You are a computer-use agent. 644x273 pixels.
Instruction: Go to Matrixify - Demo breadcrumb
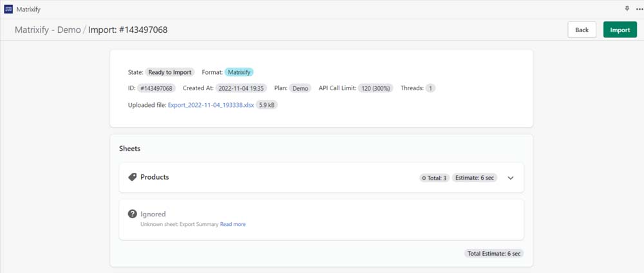point(48,30)
